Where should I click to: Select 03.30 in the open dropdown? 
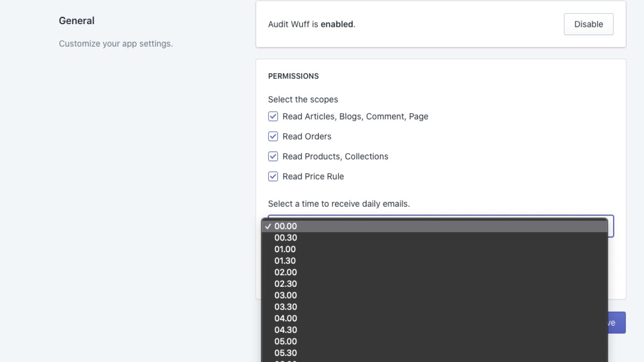(x=285, y=307)
